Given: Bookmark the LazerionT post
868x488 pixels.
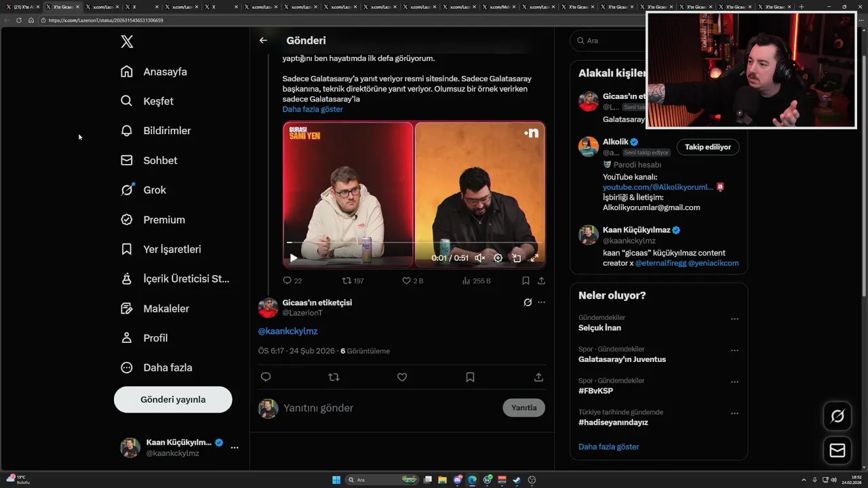Looking at the screenshot, I should coord(470,377).
